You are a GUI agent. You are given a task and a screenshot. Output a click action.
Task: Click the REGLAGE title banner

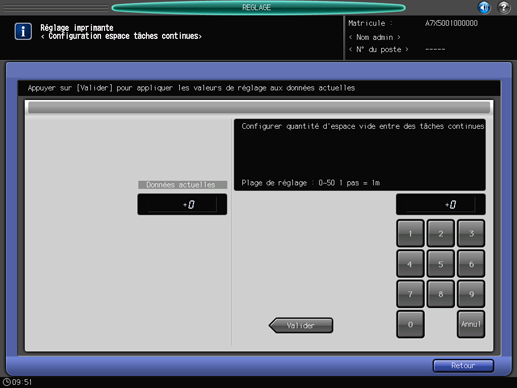[x=258, y=7]
